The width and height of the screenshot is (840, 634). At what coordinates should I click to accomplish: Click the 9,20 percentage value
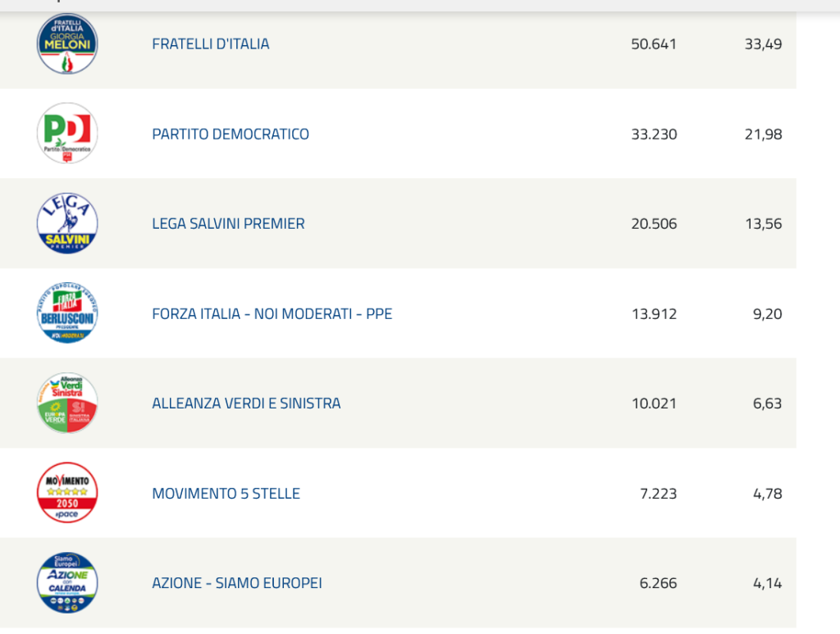[767, 313]
